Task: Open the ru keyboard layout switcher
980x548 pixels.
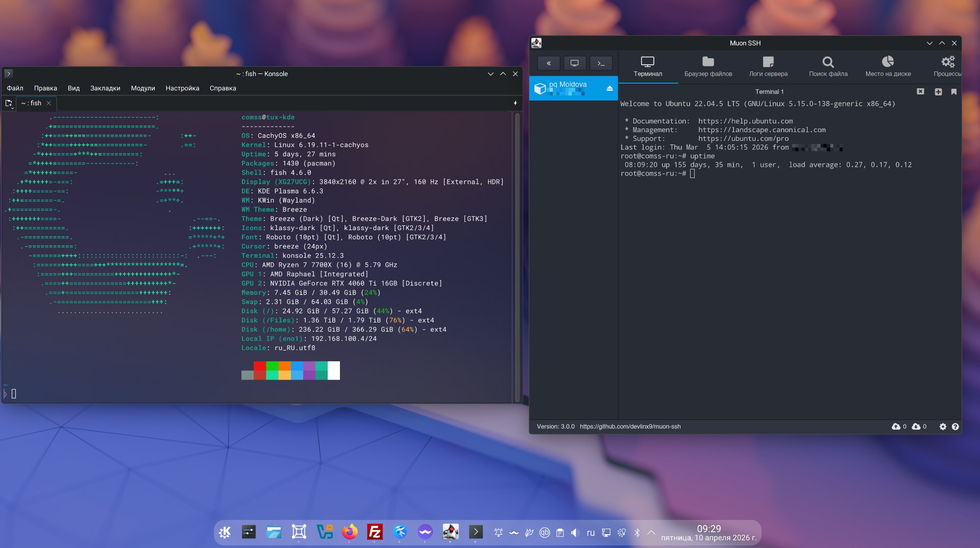Action: 591,533
